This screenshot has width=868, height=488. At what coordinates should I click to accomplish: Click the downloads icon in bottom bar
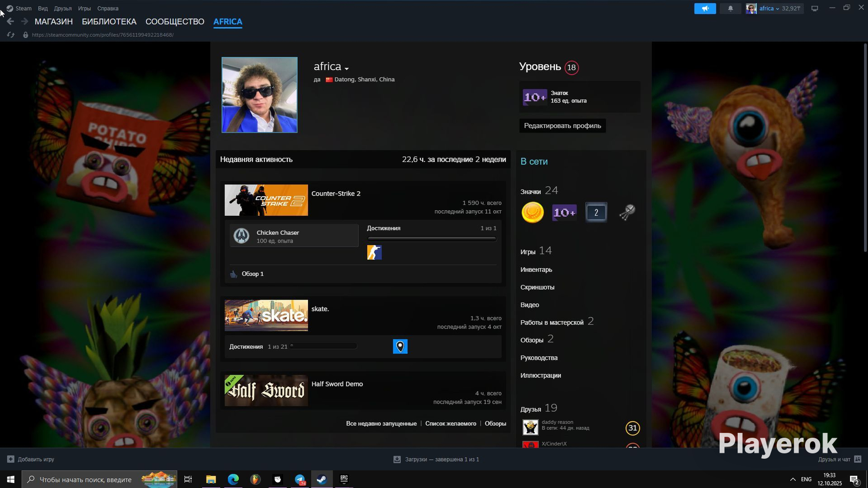pyautogui.click(x=397, y=459)
